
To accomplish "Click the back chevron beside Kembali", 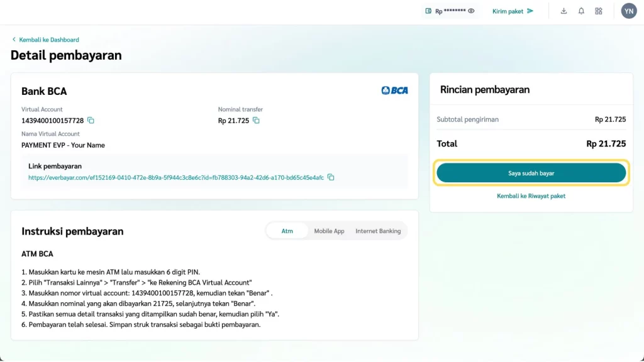I will [x=14, y=40].
